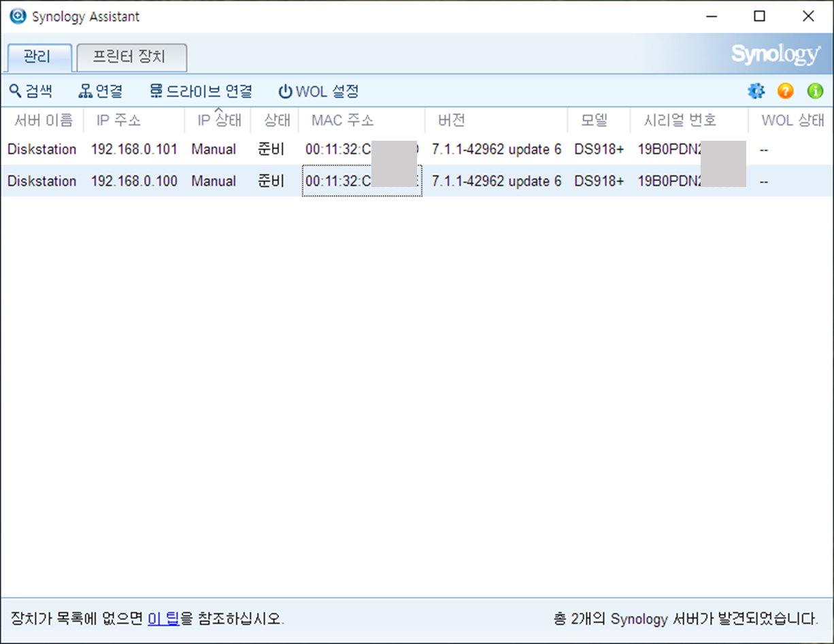The image size is (834, 644).
Task: Click 준비 status in 192.168.0.101 row
Action: tap(271, 149)
